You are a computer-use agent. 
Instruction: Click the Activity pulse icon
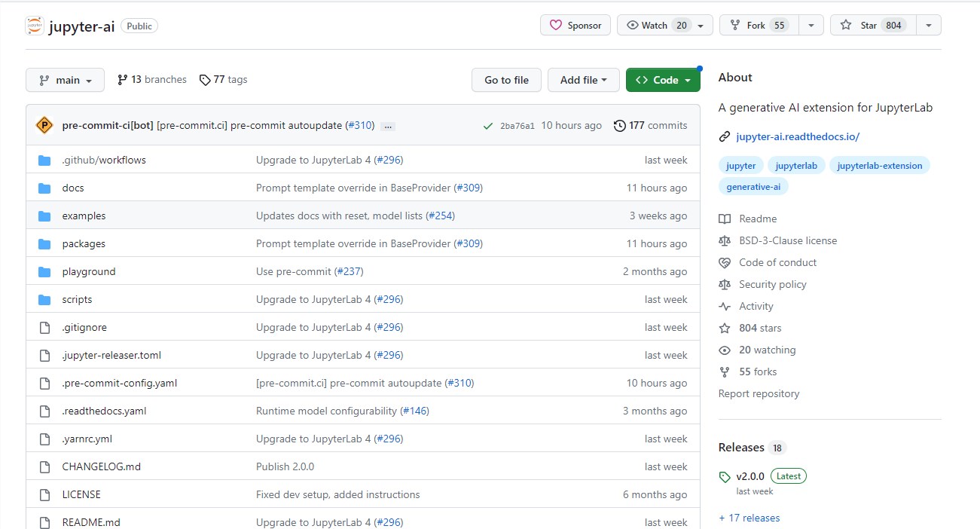[725, 306]
